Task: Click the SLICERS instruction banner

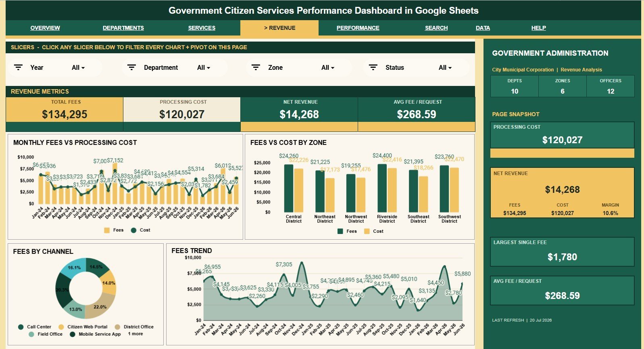Action: click(x=240, y=47)
